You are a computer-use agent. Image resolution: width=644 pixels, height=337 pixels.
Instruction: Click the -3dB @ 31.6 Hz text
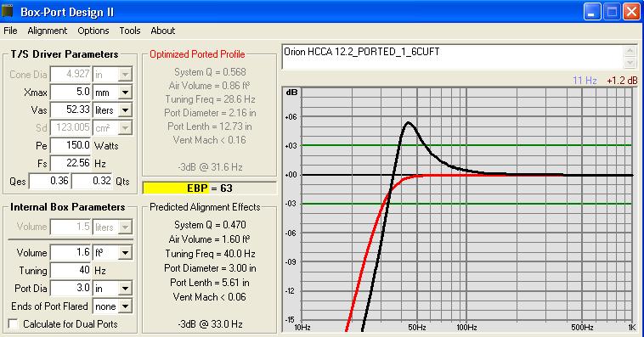click(210, 167)
